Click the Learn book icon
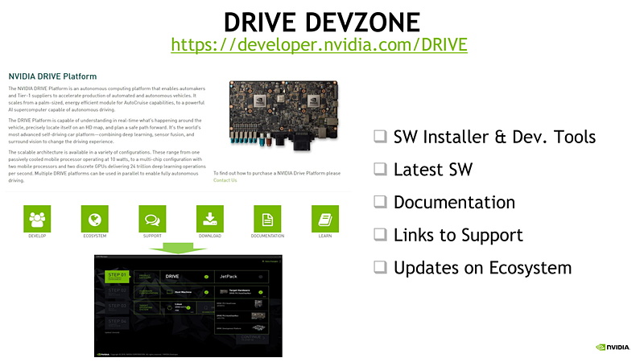This screenshot has width=644, height=362. coord(325,219)
